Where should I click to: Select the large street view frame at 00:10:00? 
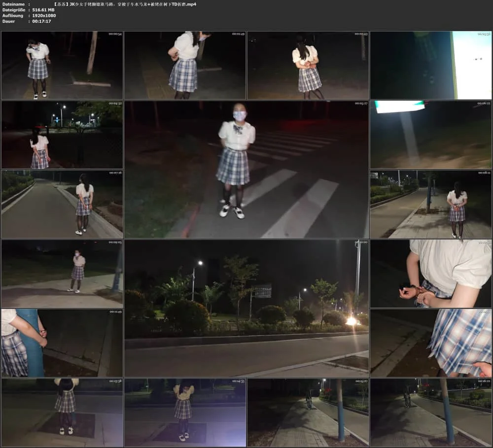click(x=246, y=309)
